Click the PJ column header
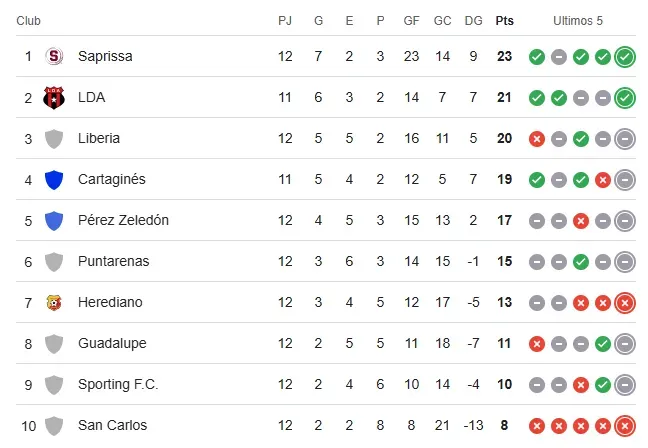648x448 pixels. [285, 21]
